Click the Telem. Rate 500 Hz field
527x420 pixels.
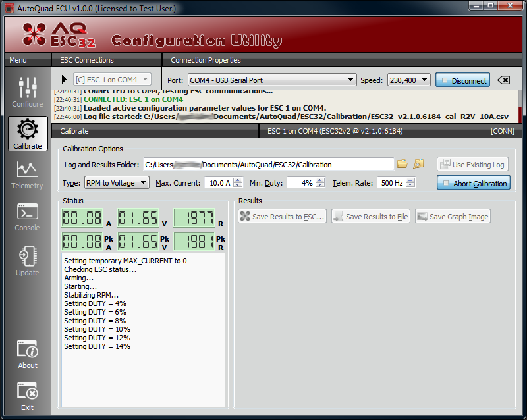pyautogui.click(x=392, y=183)
